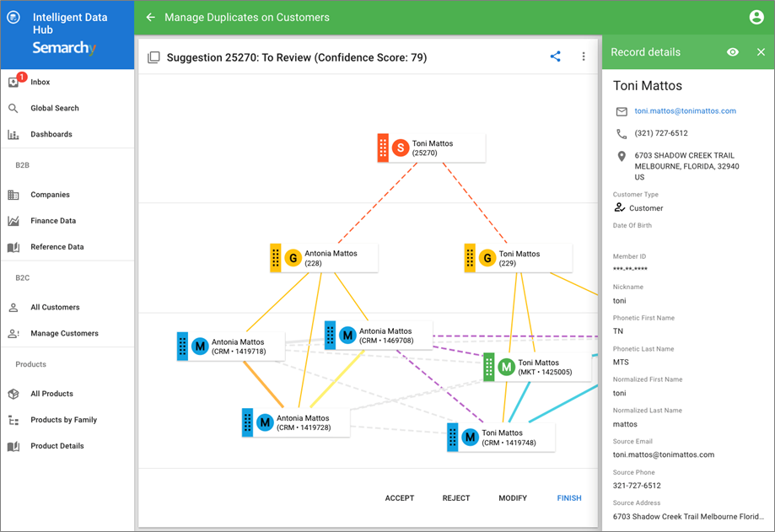Open Global Search in the sidebar
Viewport: 775px width, 532px height.
[x=67, y=108]
